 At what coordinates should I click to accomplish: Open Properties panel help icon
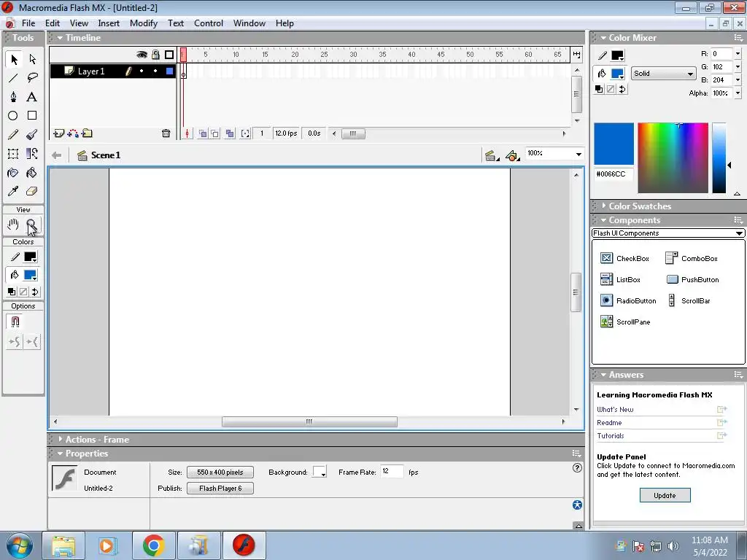tap(577, 467)
